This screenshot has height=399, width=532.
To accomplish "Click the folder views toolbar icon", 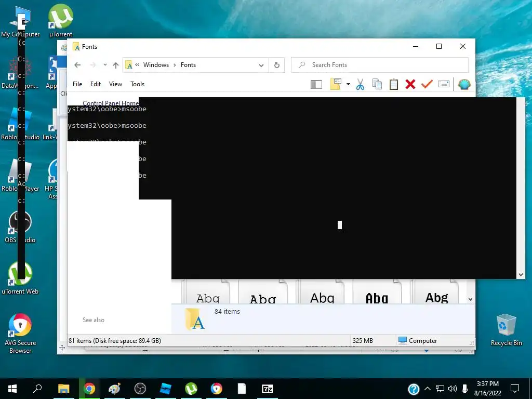I will point(336,84).
